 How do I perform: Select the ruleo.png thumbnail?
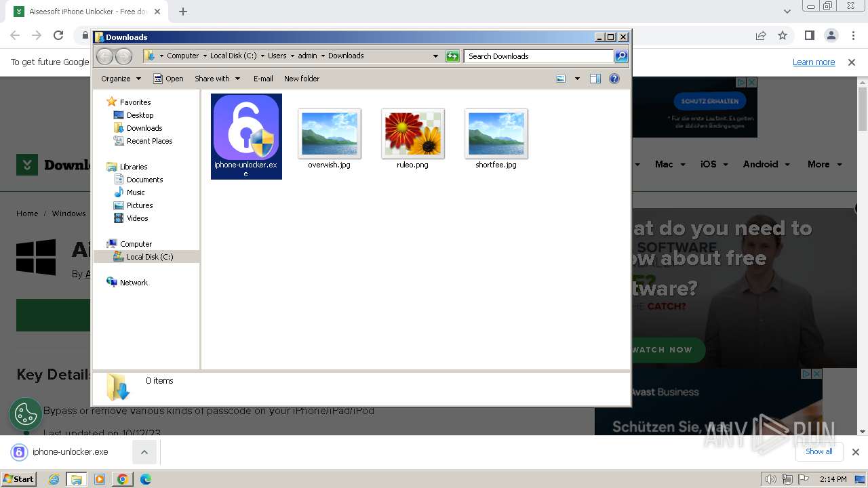[x=412, y=134]
